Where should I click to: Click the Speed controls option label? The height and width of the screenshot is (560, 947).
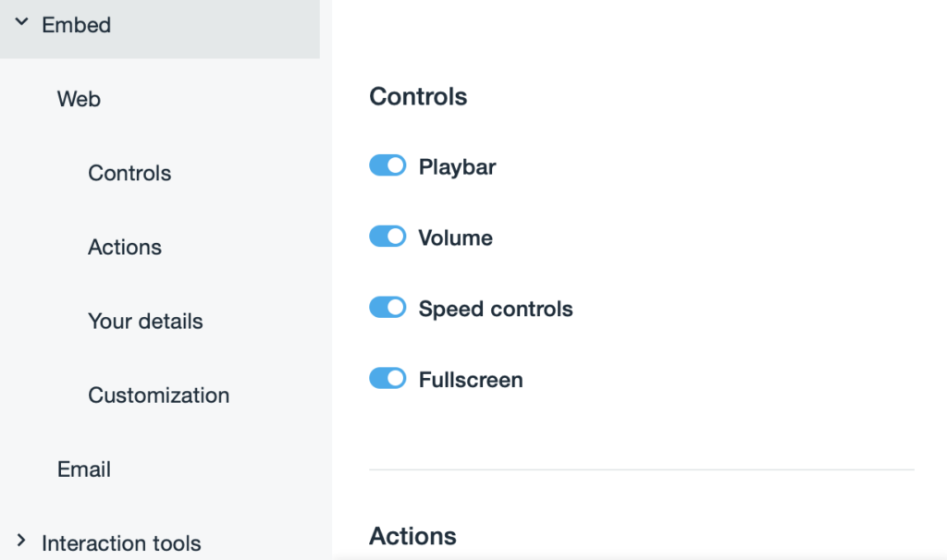pyautogui.click(x=496, y=309)
